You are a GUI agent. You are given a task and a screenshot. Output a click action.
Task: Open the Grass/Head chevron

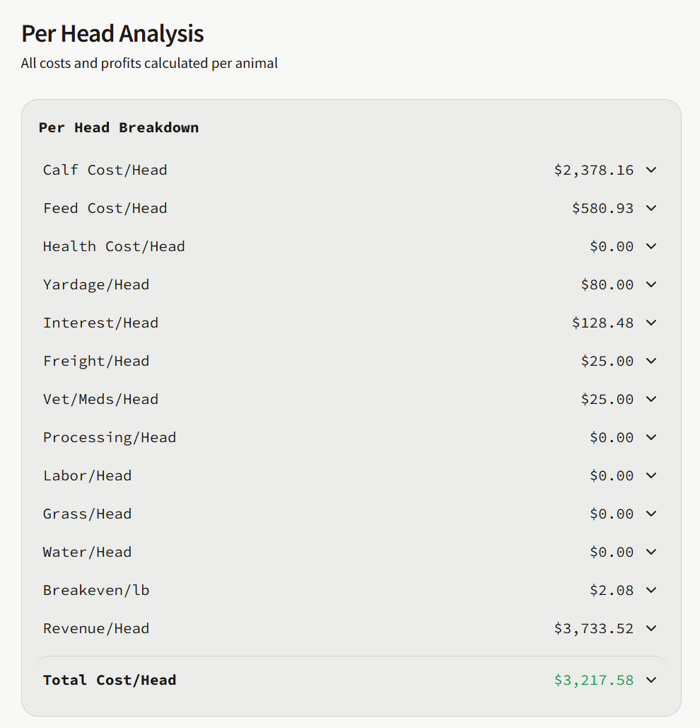pos(651,514)
